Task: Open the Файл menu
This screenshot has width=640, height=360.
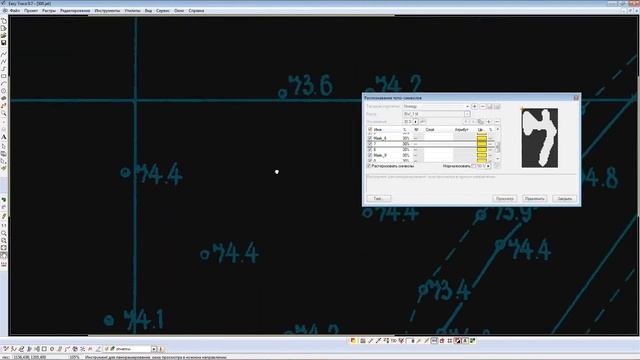Action: [x=15, y=11]
